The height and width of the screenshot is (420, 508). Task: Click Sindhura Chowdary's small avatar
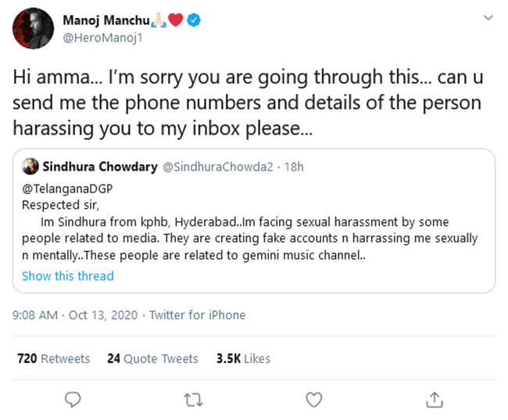(x=30, y=167)
